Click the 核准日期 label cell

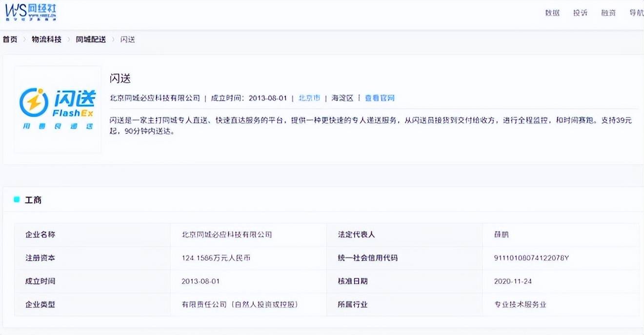[404, 281]
